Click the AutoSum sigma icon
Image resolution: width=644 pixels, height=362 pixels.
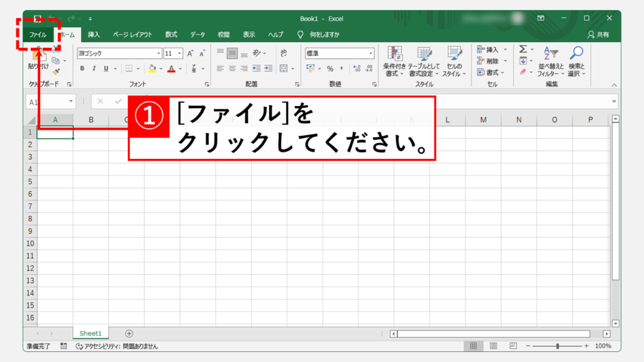pos(523,50)
